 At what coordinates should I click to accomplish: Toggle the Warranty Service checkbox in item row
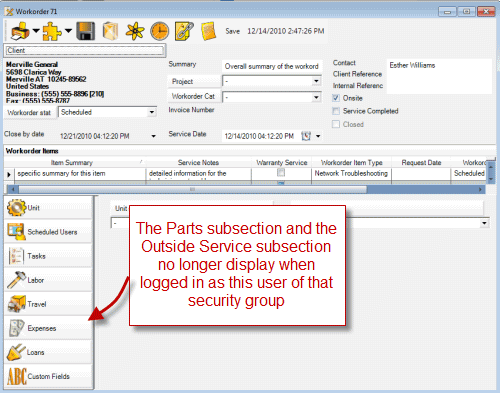pyautogui.click(x=281, y=173)
